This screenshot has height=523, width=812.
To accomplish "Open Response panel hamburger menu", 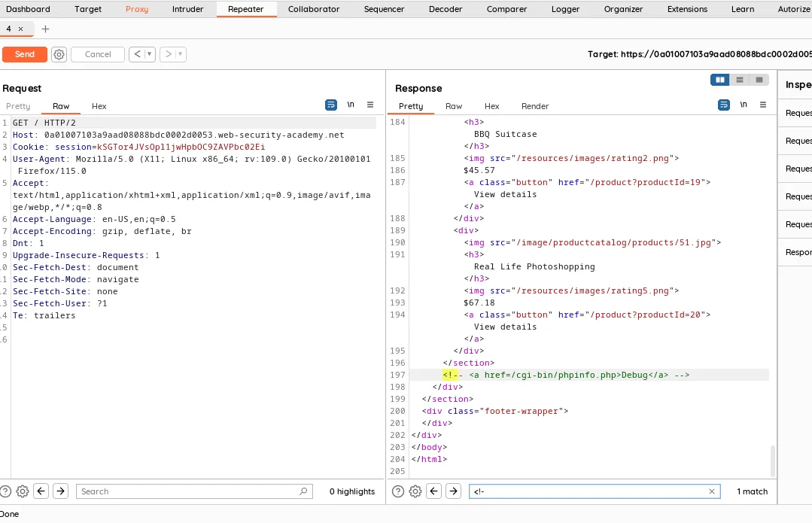I will tap(763, 105).
